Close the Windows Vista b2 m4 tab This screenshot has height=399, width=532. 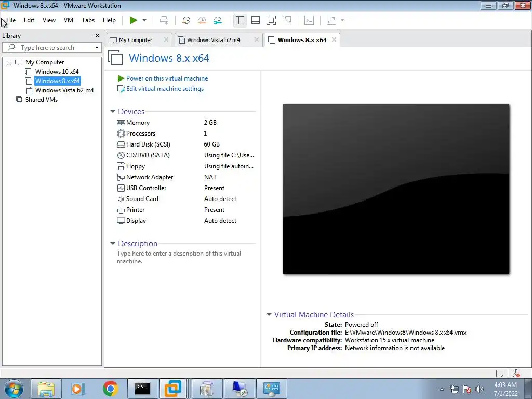257,39
